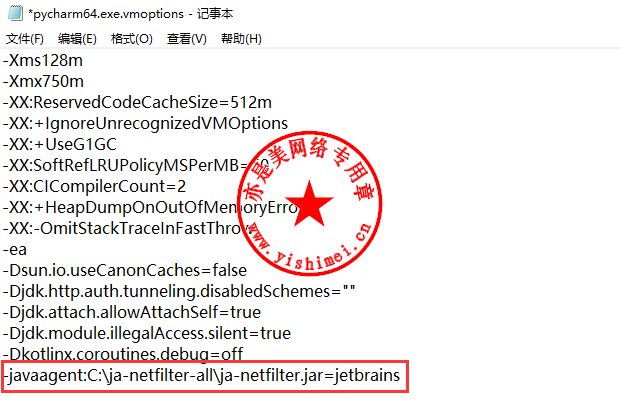Screen dimensions: 621x408
Task: Click the Notepad icon in title bar
Action: click(x=15, y=12)
